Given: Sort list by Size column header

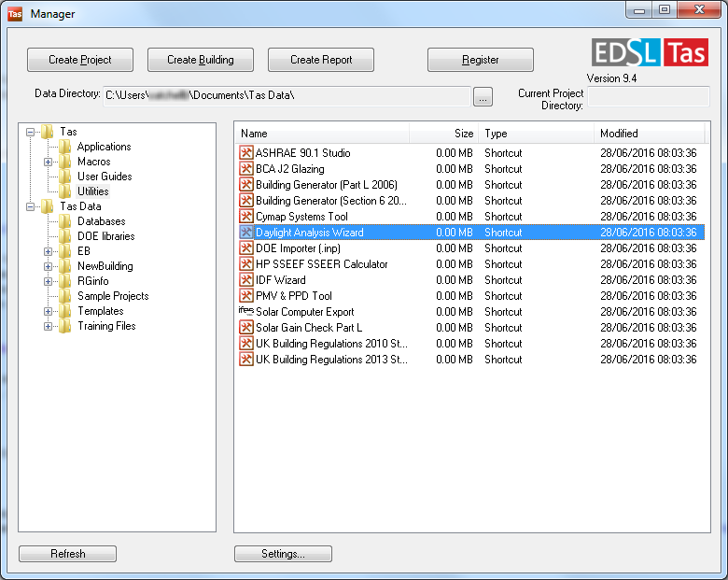Looking at the screenshot, I should (x=444, y=134).
